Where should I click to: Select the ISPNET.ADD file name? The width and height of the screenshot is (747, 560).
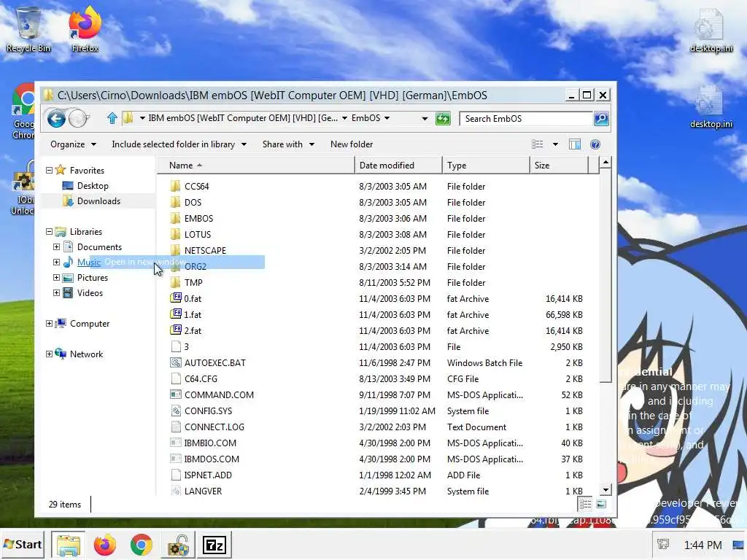[208, 475]
